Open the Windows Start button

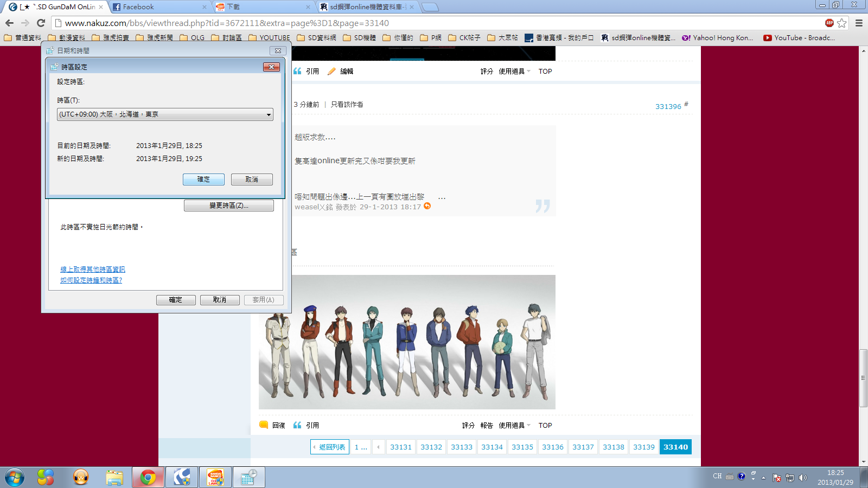click(x=15, y=477)
